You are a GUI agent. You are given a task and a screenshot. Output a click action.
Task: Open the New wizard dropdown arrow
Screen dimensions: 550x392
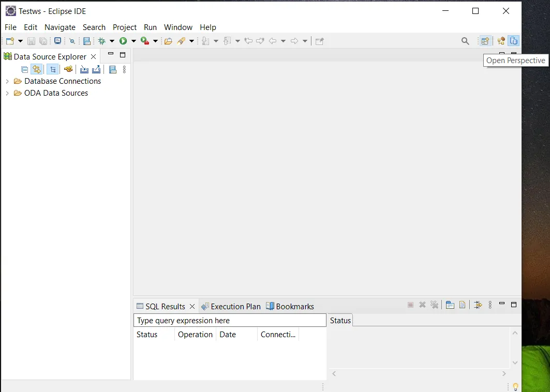[20, 41]
